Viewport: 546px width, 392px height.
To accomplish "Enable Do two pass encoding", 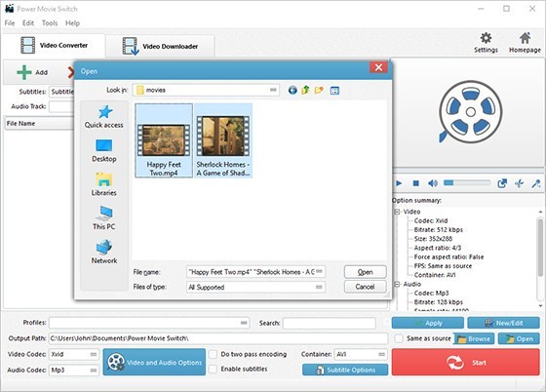I will click(213, 354).
